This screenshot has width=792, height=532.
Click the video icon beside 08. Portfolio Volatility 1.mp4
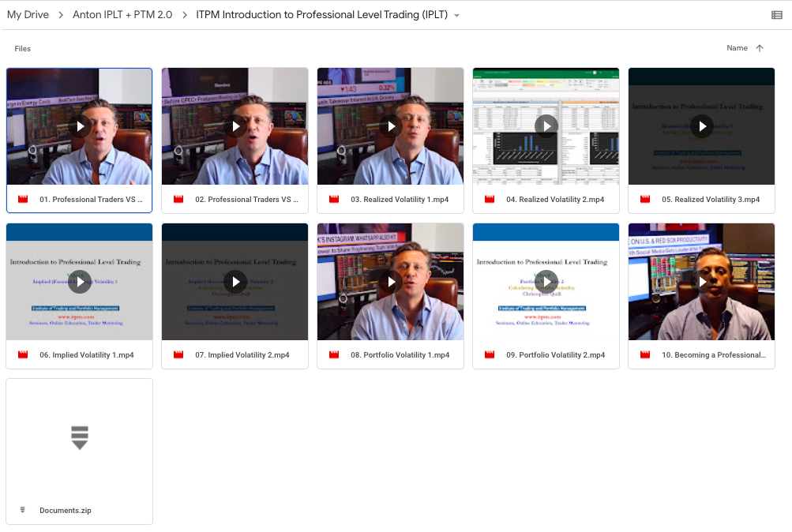click(333, 354)
